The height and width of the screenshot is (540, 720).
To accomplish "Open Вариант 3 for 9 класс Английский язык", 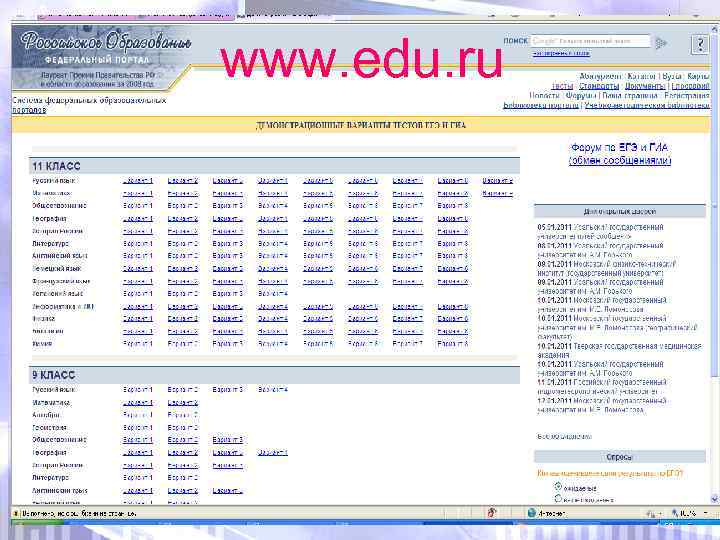I will [x=228, y=490].
